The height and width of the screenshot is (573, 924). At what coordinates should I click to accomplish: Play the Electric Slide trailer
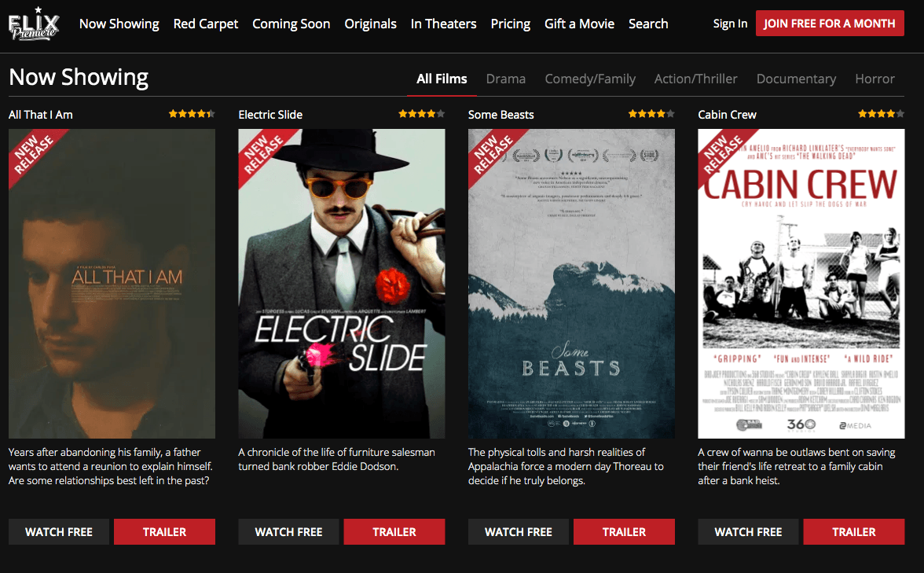tap(394, 531)
